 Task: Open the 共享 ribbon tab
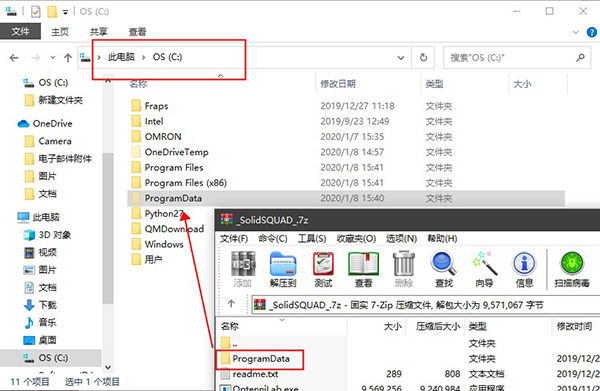point(98,32)
